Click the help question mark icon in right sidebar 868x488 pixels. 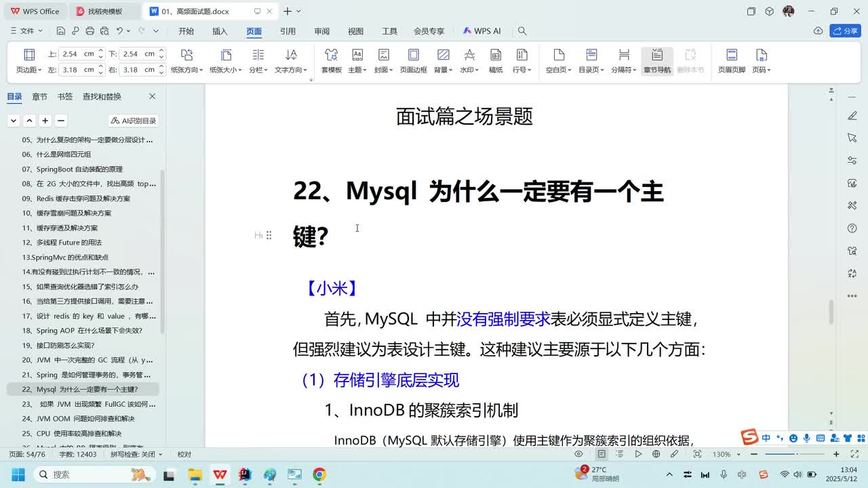click(852, 228)
